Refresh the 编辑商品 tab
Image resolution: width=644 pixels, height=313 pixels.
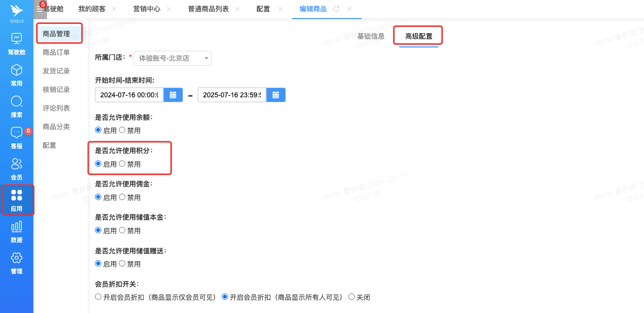pos(336,9)
